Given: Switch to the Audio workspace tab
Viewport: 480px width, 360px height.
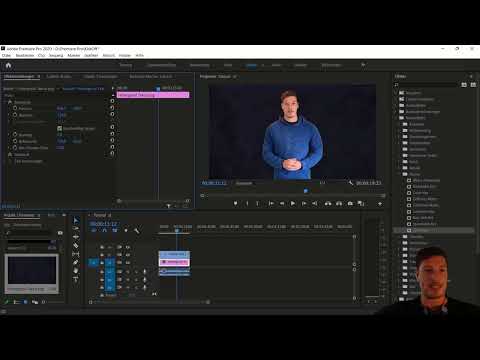Looking at the screenshot, I should click(x=276, y=65).
